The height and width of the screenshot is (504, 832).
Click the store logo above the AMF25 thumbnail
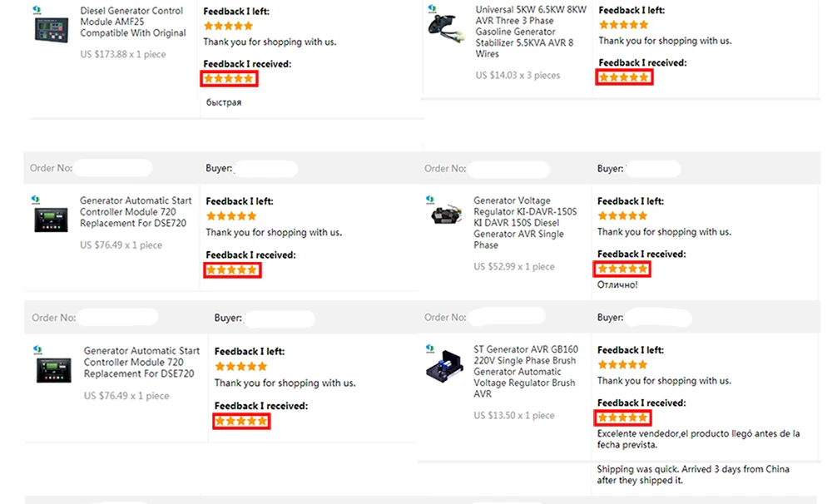point(37,10)
